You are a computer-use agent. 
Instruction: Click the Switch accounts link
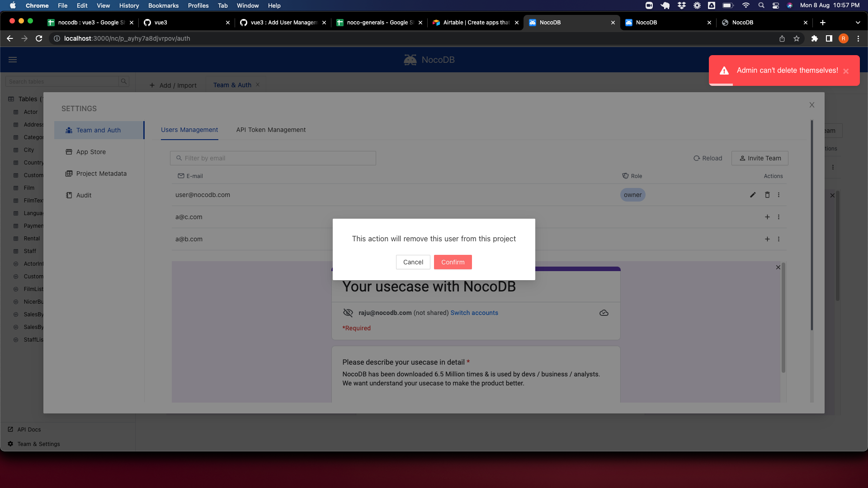pos(474,312)
